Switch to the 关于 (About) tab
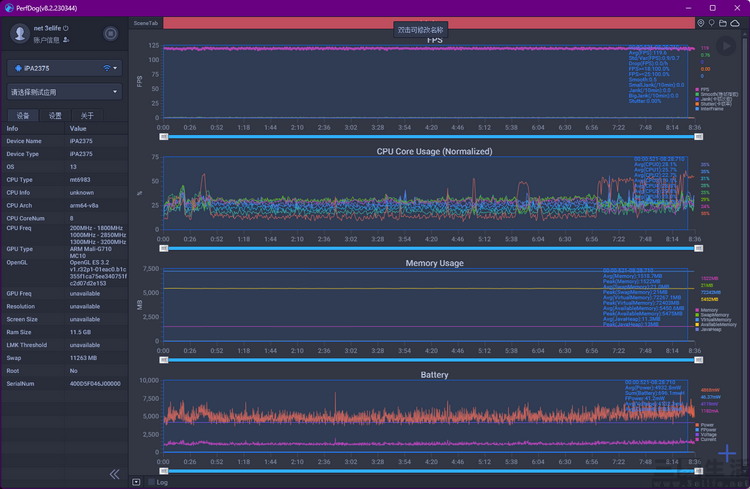The width and height of the screenshot is (750, 489). point(87,115)
